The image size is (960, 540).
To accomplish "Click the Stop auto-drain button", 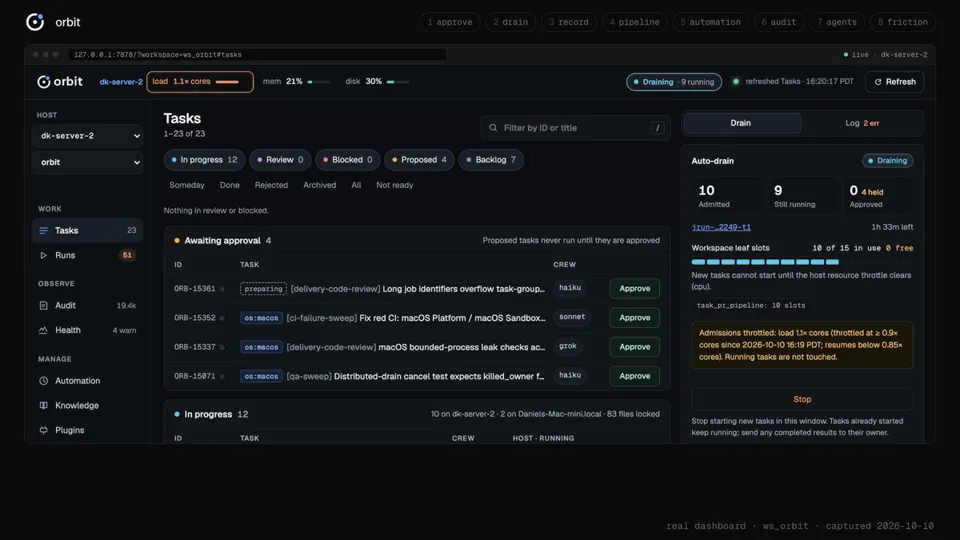I will pyautogui.click(x=802, y=399).
